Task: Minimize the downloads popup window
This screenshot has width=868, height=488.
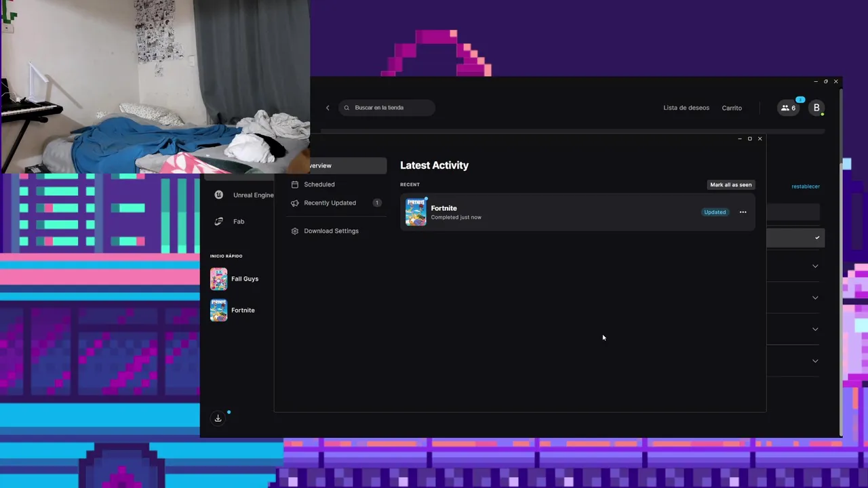Action: tap(740, 139)
